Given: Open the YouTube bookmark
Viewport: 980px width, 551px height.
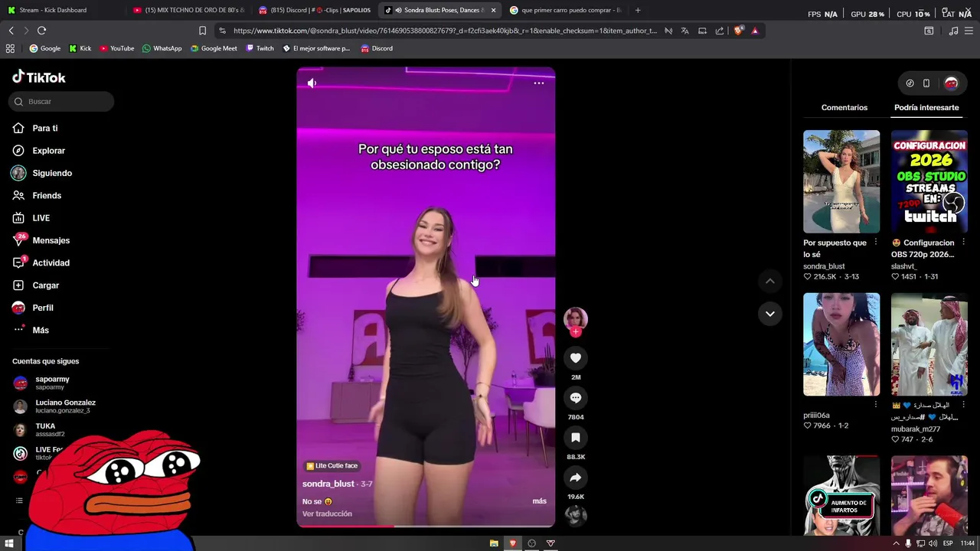Looking at the screenshot, I should [x=116, y=48].
